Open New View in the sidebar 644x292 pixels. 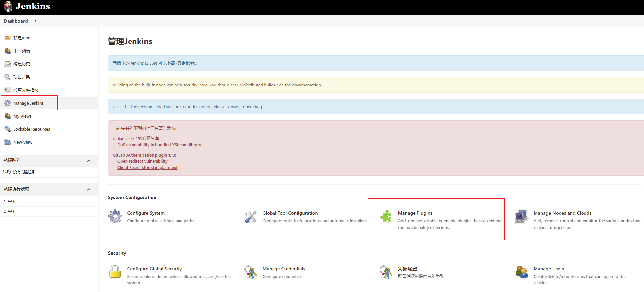tap(23, 142)
